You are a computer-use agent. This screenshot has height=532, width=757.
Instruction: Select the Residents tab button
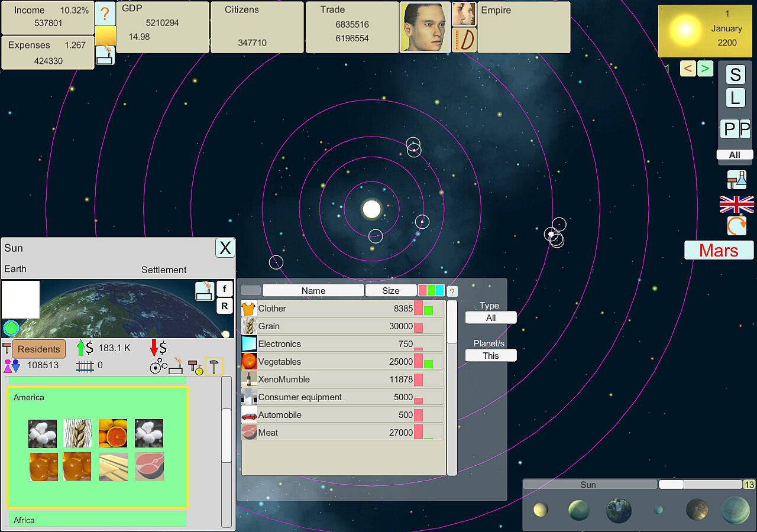coord(38,349)
